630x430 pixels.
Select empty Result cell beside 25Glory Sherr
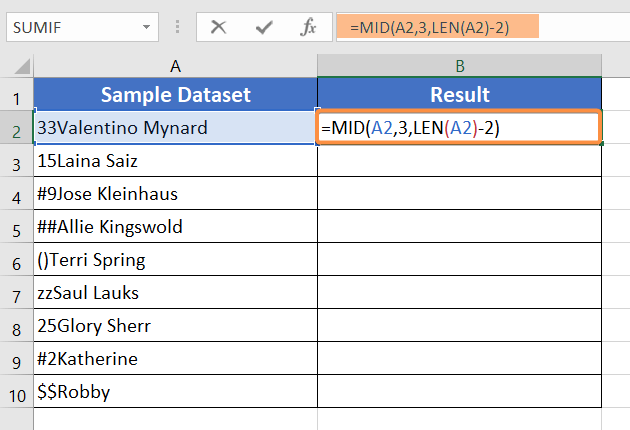(459, 326)
